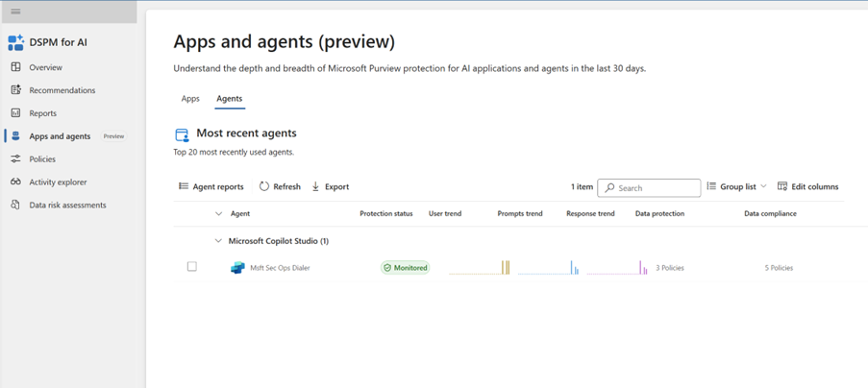
Task: Click the magnifier icon in Search box
Action: click(x=609, y=188)
